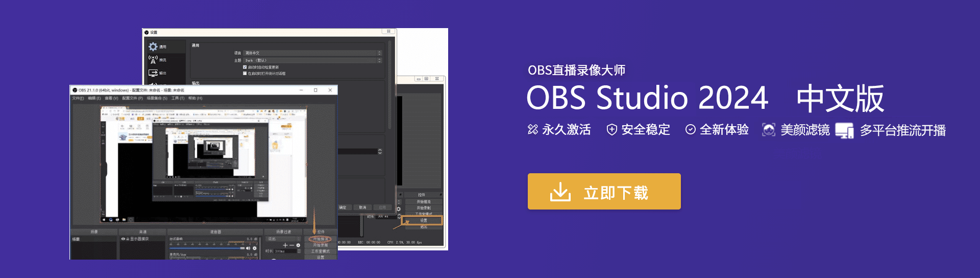Click the OBS Studio 2024 中文版 title
Screen dimensions: 980x278
coord(705,98)
